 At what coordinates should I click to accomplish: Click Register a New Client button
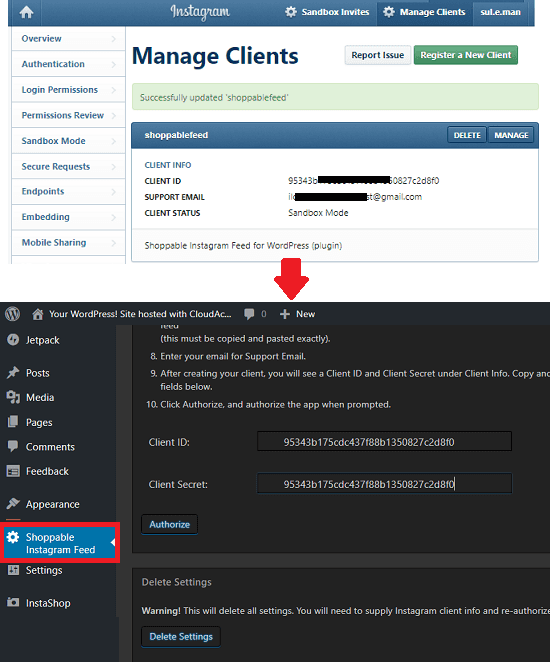466,55
